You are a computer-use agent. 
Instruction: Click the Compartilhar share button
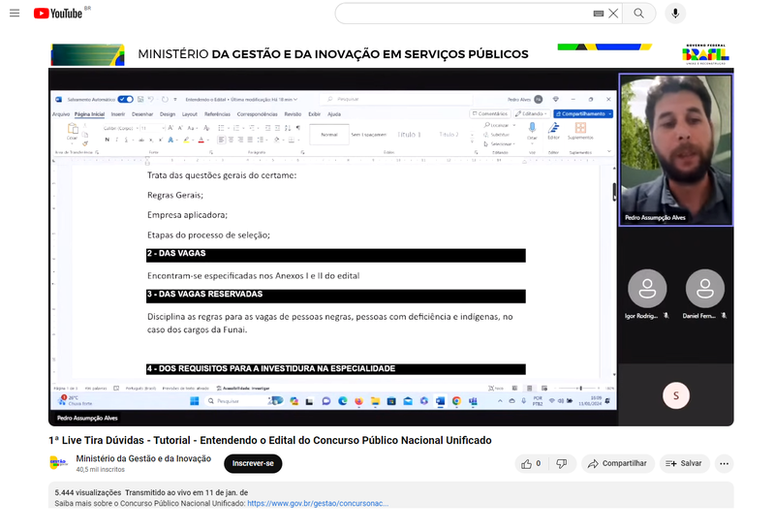click(618, 463)
